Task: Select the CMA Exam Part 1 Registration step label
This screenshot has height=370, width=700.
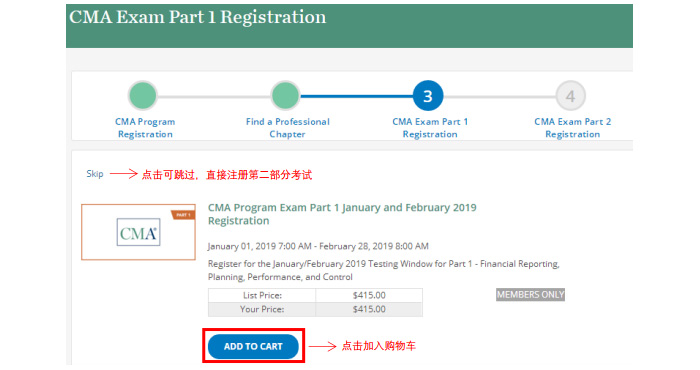Action: tap(430, 128)
